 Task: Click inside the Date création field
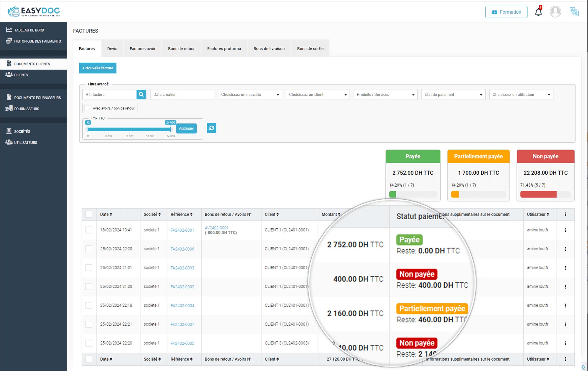tap(182, 94)
